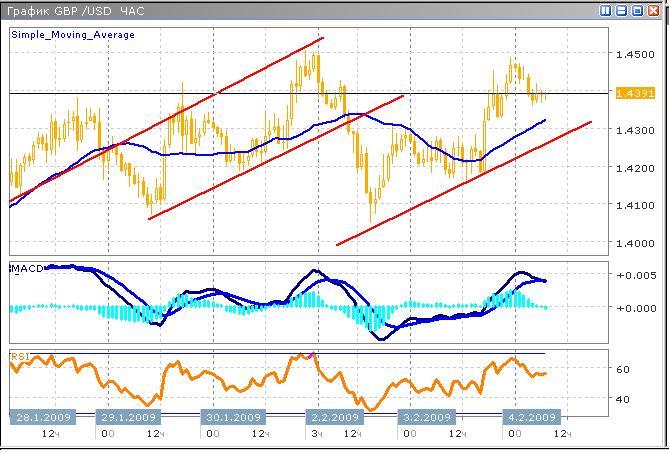Viewport: 669px width, 452px height.
Task: Click the RSI scale value 40
Action: (622, 399)
